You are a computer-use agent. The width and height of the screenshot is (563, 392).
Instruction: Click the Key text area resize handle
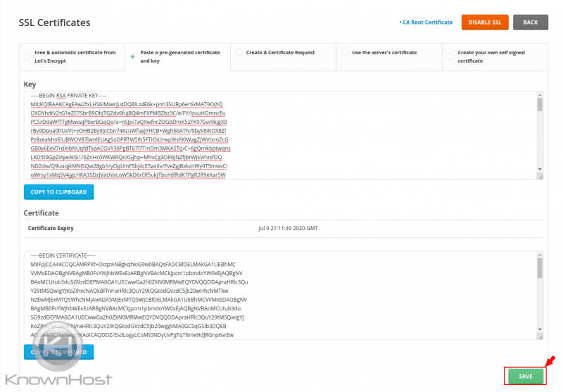click(x=540, y=177)
